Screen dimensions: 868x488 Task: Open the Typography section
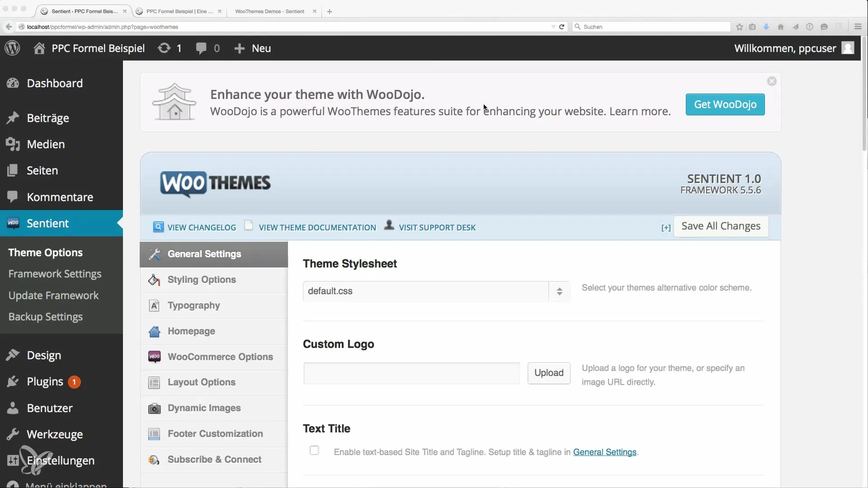pyautogui.click(x=214, y=305)
